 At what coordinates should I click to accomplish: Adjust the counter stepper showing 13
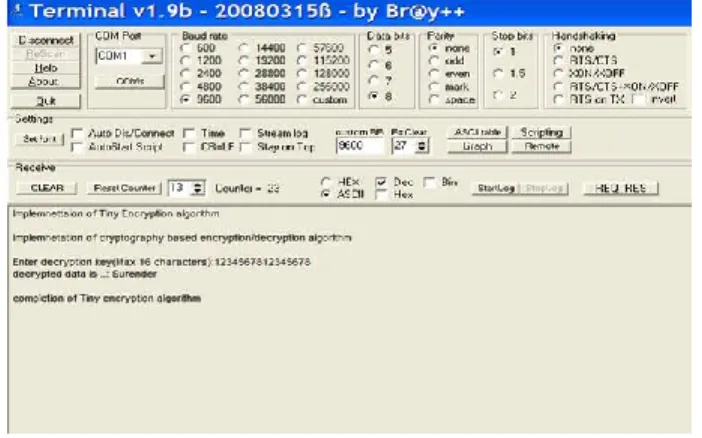[197, 188]
